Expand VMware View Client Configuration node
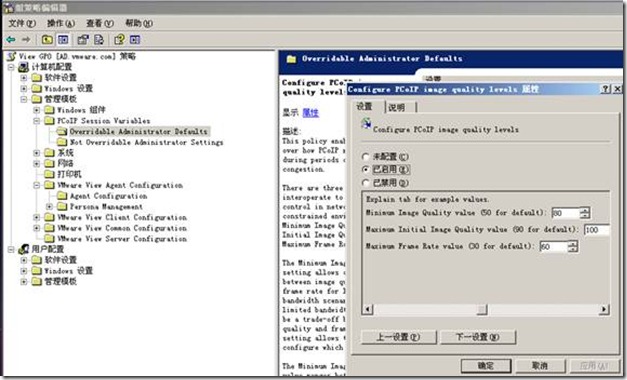627x380 pixels. (37, 217)
